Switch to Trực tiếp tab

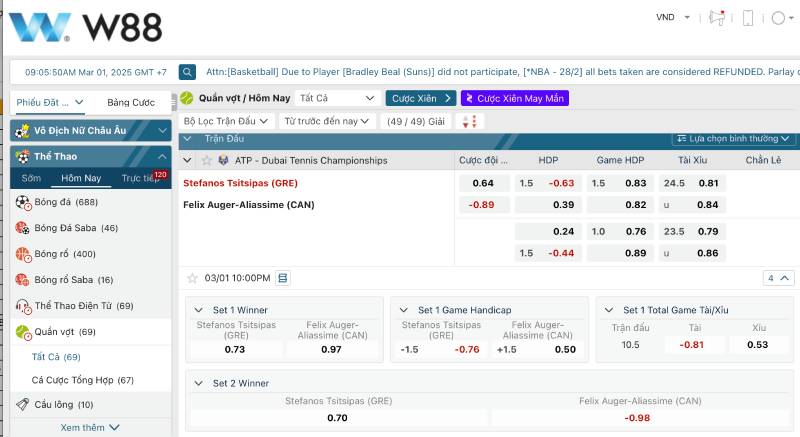138,178
